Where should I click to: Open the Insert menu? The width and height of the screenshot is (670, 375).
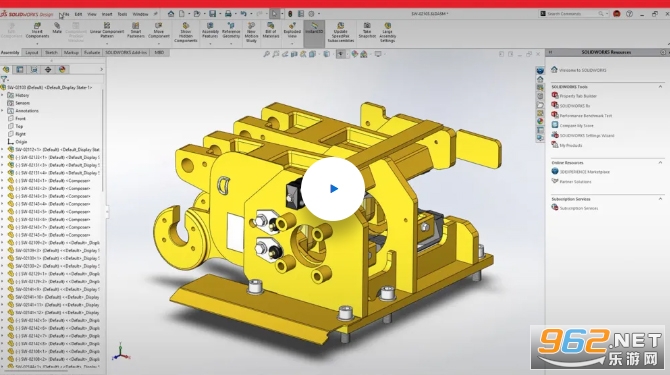[x=107, y=14]
